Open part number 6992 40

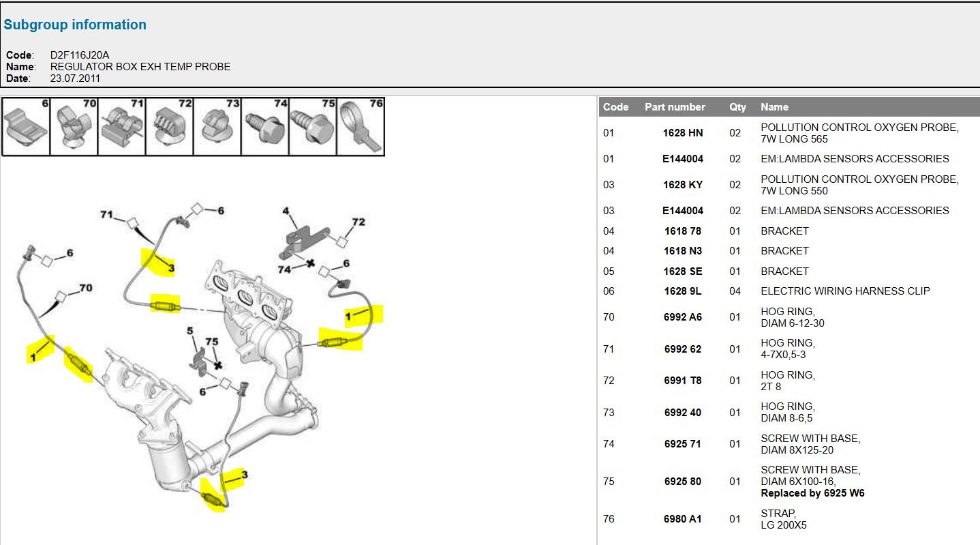[x=683, y=413]
